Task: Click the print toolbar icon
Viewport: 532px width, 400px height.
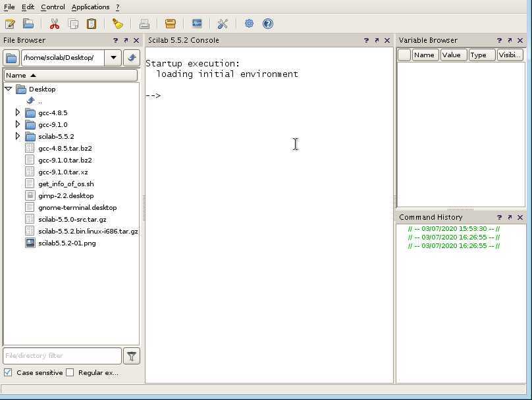Action: pyautogui.click(x=144, y=24)
